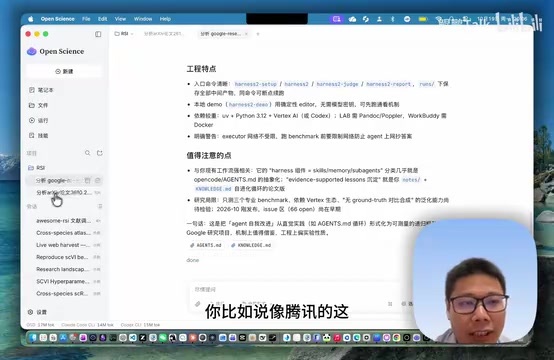Screen dimensions: 554x360
Task: Click the harness2-demo code link
Action: [x=249, y=105]
